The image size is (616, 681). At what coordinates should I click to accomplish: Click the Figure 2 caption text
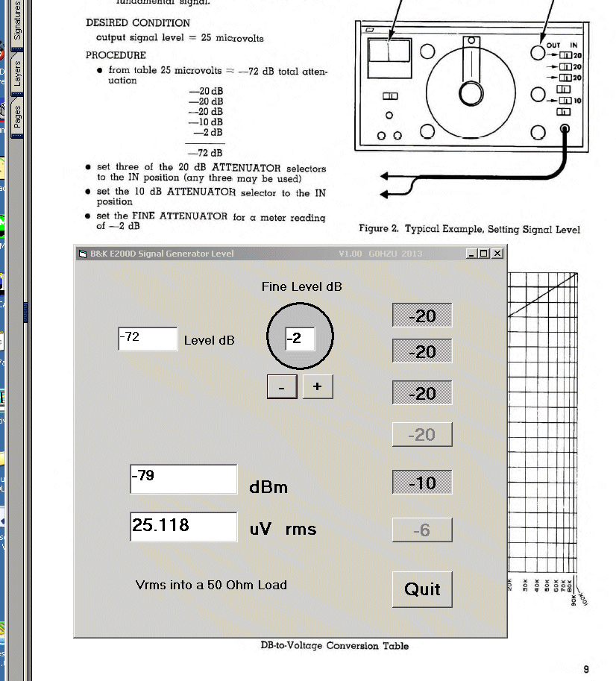(x=470, y=229)
